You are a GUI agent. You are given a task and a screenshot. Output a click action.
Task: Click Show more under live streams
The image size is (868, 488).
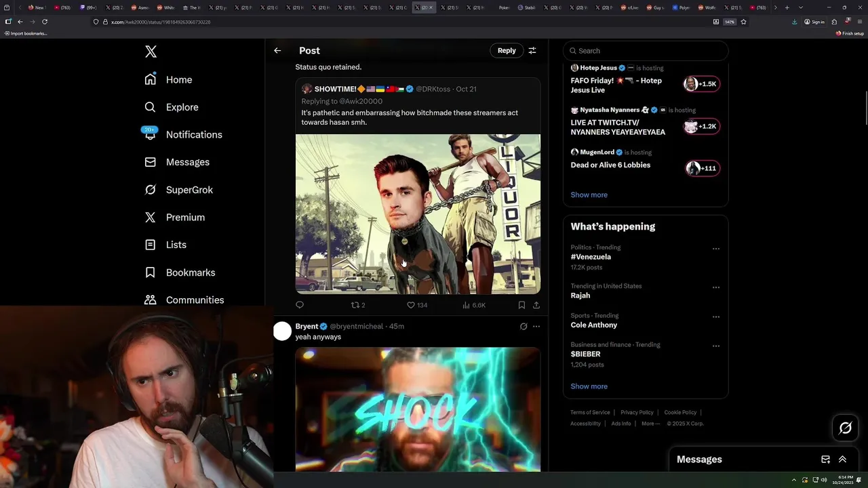click(589, 195)
